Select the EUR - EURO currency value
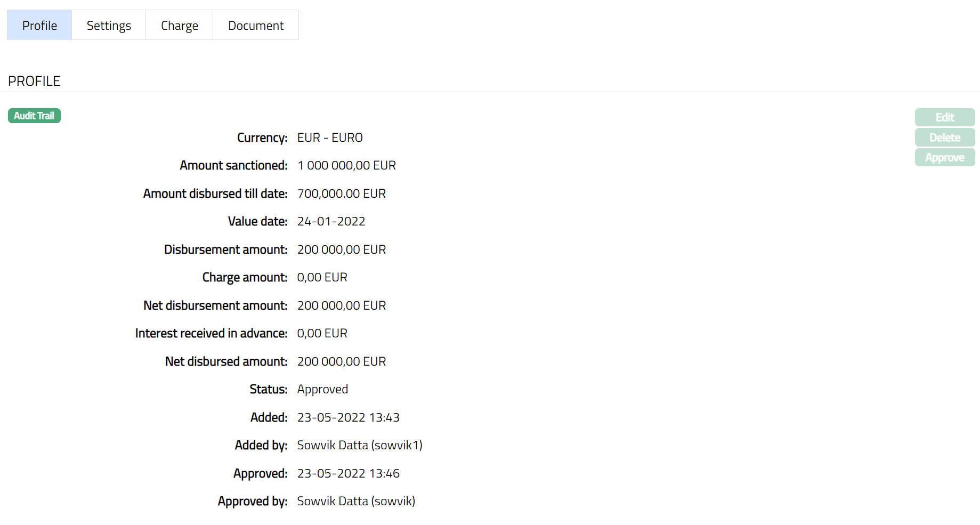The height and width of the screenshot is (525, 980). [330, 138]
